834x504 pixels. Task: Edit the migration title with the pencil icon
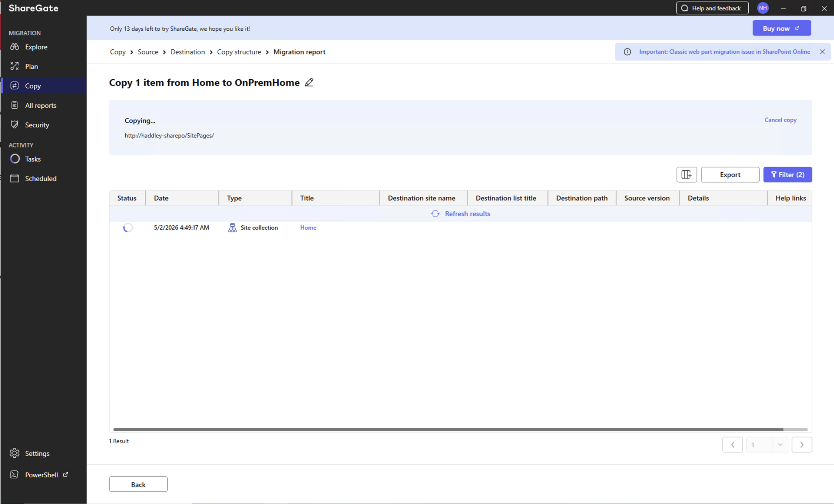309,82
